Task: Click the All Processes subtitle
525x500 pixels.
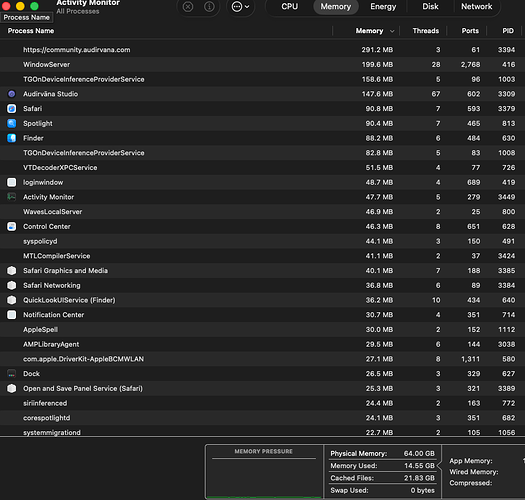Action: 78,11
